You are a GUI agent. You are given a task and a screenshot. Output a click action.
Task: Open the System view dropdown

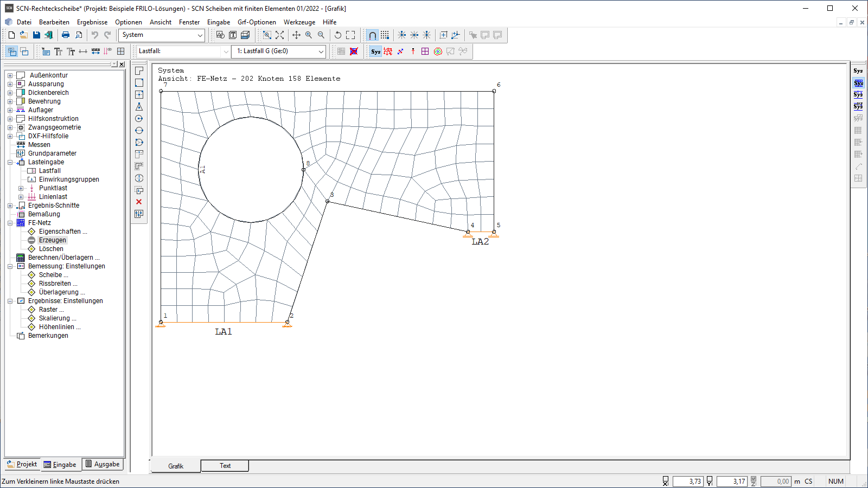pyautogui.click(x=162, y=35)
